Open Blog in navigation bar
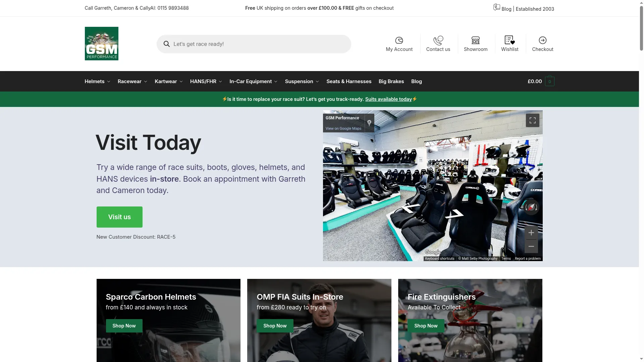Viewport: 644px width, 362px height. tap(417, 81)
